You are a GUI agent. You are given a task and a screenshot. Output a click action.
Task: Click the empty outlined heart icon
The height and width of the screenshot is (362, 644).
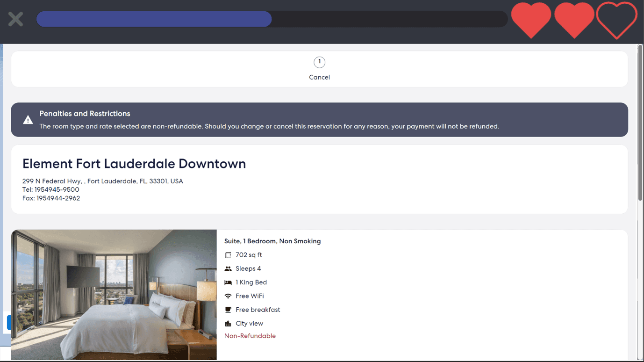[x=617, y=20]
